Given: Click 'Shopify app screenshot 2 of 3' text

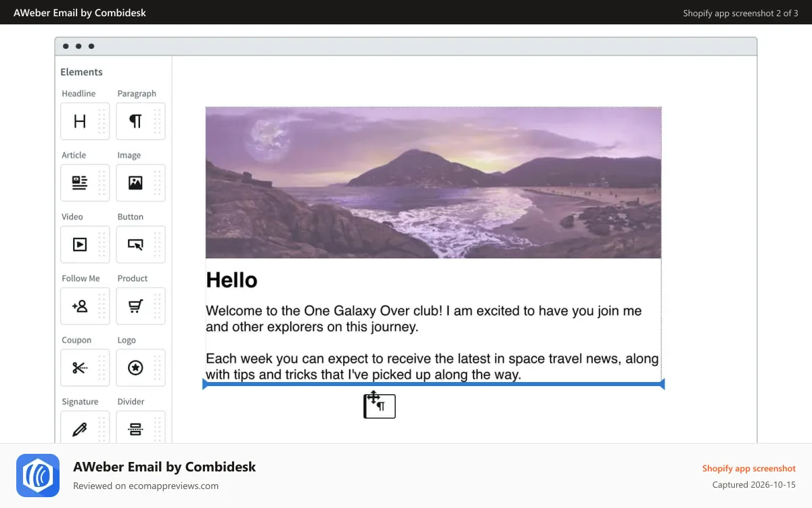Looking at the screenshot, I should 740,13.
